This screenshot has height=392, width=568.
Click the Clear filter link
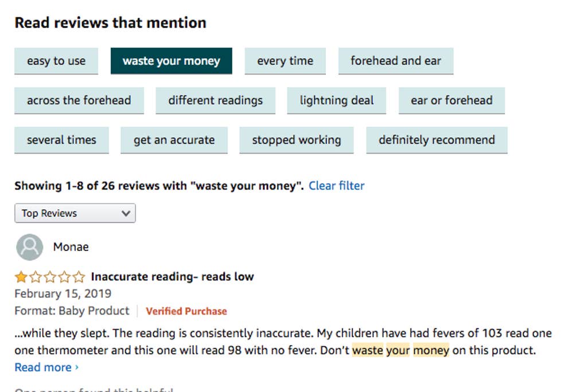point(337,186)
